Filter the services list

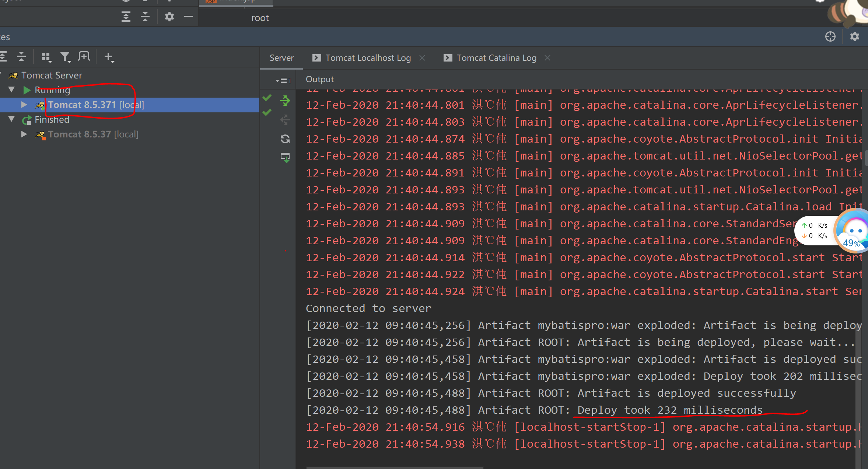tap(66, 56)
